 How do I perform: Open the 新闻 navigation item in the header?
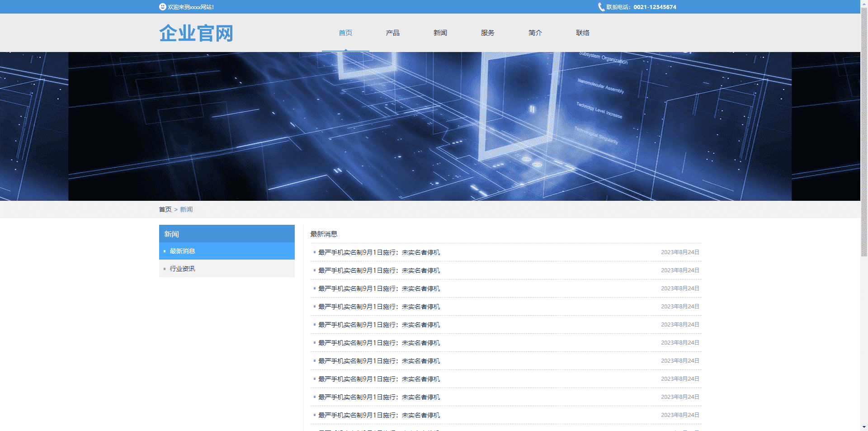pyautogui.click(x=440, y=33)
